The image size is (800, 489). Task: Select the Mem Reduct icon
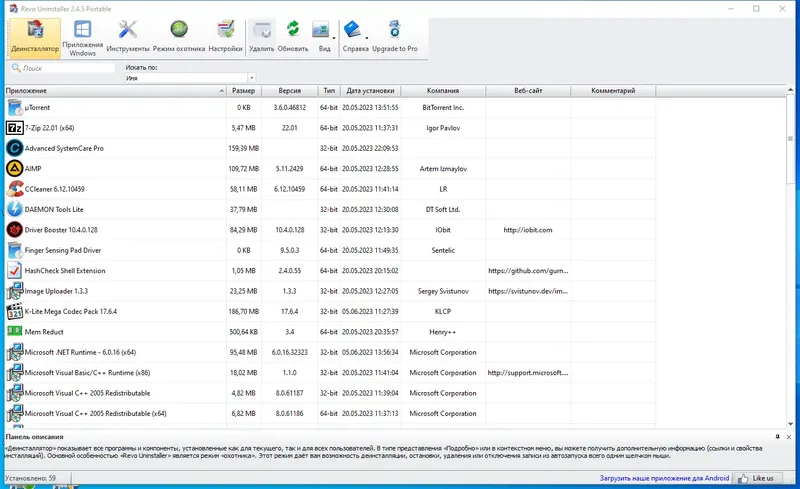click(15, 331)
